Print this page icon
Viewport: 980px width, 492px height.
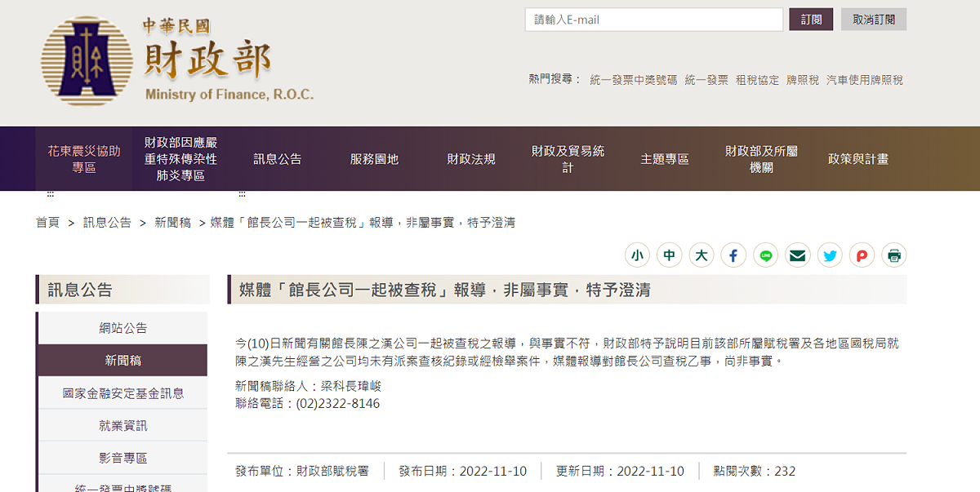(x=894, y=255)
